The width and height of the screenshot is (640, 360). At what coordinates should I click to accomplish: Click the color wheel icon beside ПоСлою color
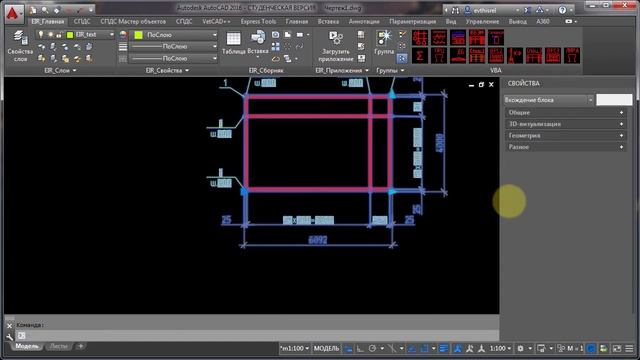point(123,35)
